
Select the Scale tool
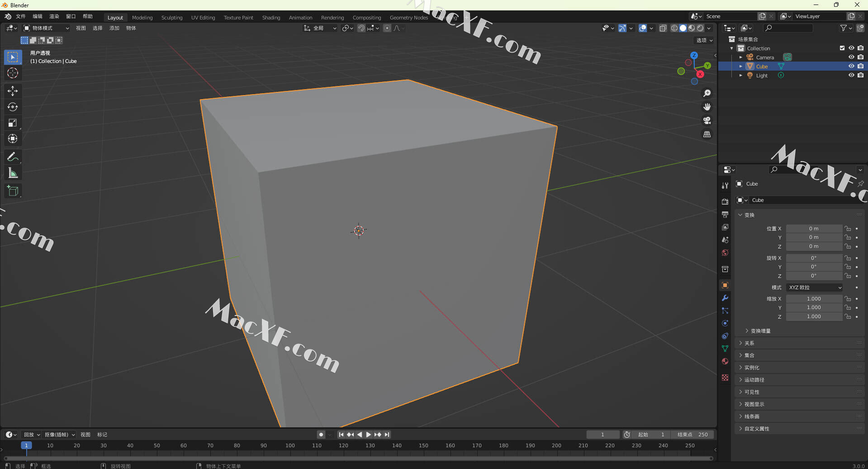click(13, 123)
